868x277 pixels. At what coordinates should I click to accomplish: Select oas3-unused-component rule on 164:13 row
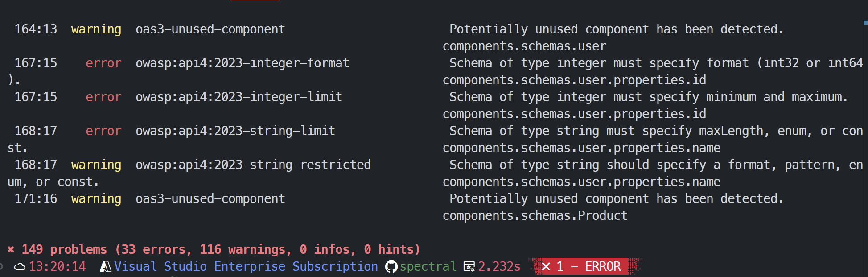[210, 29]
